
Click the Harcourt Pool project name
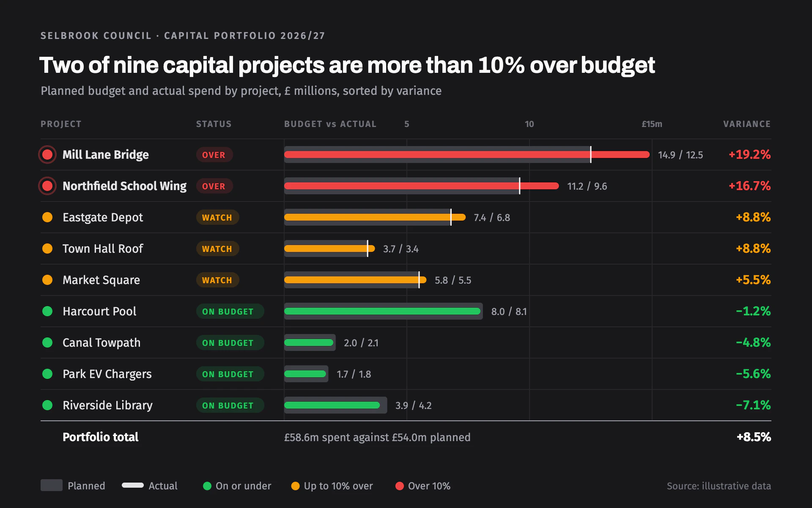(x=99, y=311)
